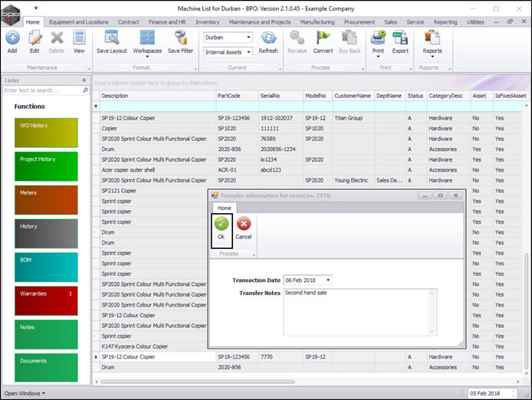Image resolution: width=532 pixels, height=400 pixels.
Task: Open the Finance and HR tab
Action: [x=168, y=22]
